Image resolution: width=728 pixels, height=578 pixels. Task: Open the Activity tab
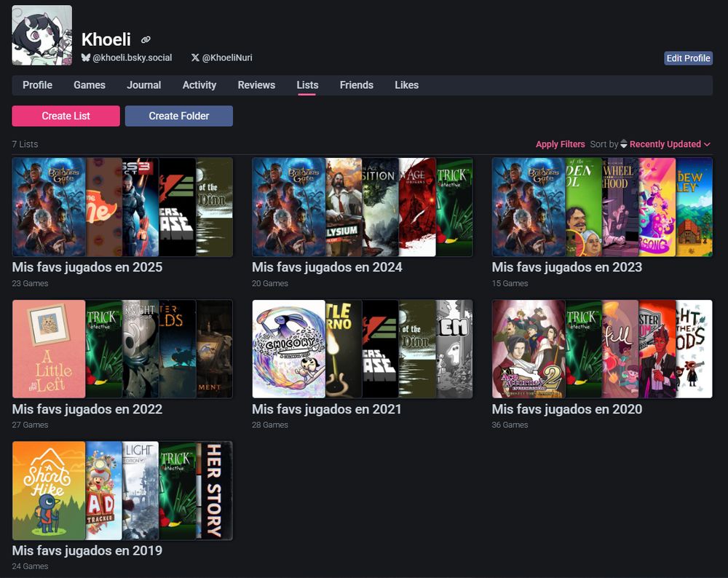[199, 85]
